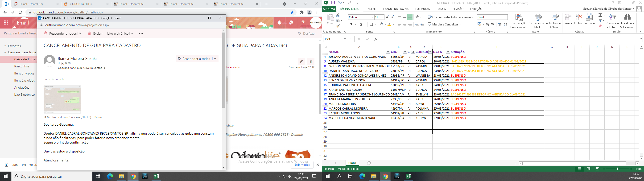Open the FÓRMULAS ribbon tab

422,9
